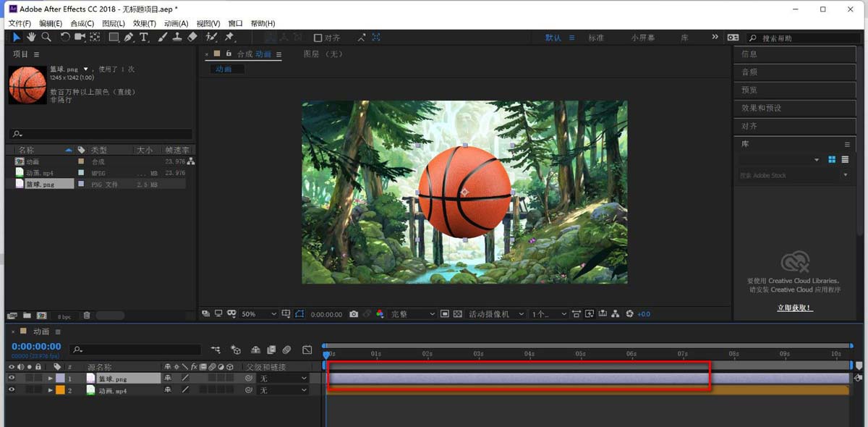This screenshot has height=427, width=868.
Task: Click the label color swatch of 动画.mp4 layer
Action: click(x=60, y=390)
